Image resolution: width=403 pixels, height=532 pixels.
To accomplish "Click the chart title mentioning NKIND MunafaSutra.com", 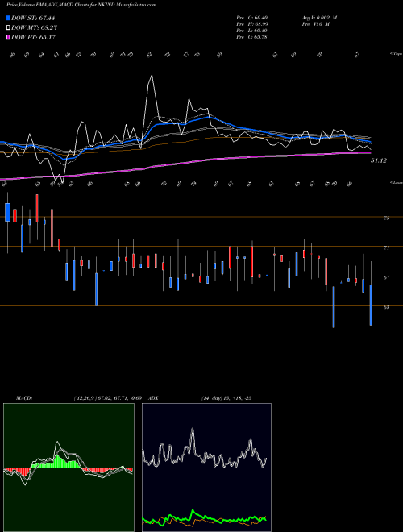I will [81, 5].
